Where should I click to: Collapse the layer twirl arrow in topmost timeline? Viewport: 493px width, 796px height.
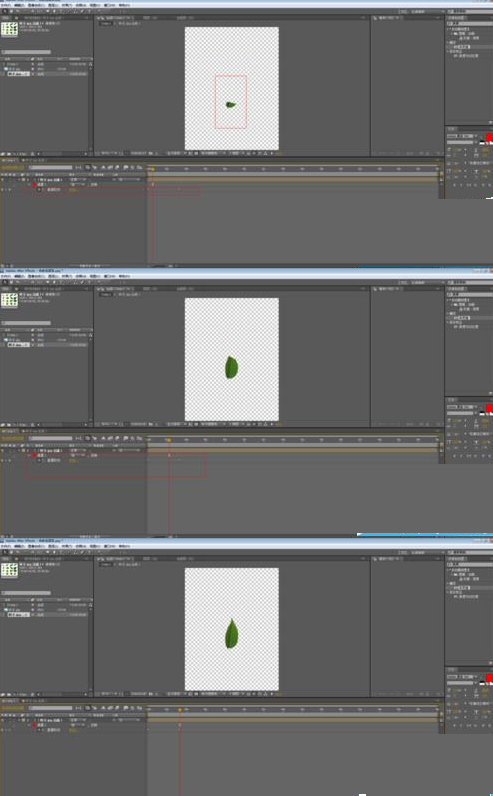19,180
